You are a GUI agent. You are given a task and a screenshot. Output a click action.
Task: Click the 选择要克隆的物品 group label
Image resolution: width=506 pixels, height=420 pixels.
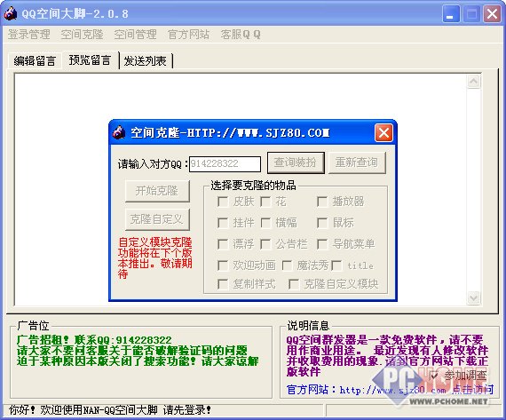click(x=253, y=186)
